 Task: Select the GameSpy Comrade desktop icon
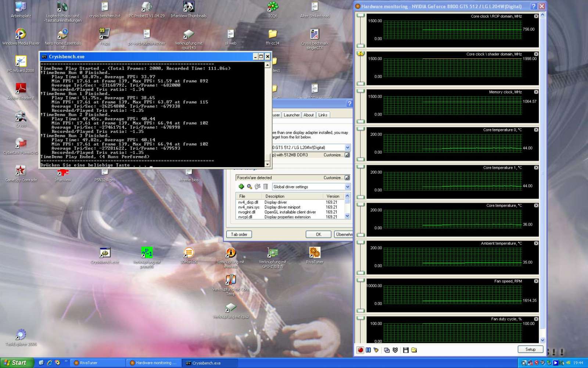point(21,173)
